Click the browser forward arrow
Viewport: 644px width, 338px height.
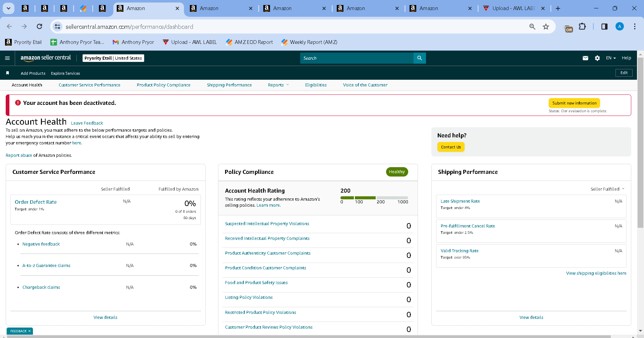pos(24,26)
